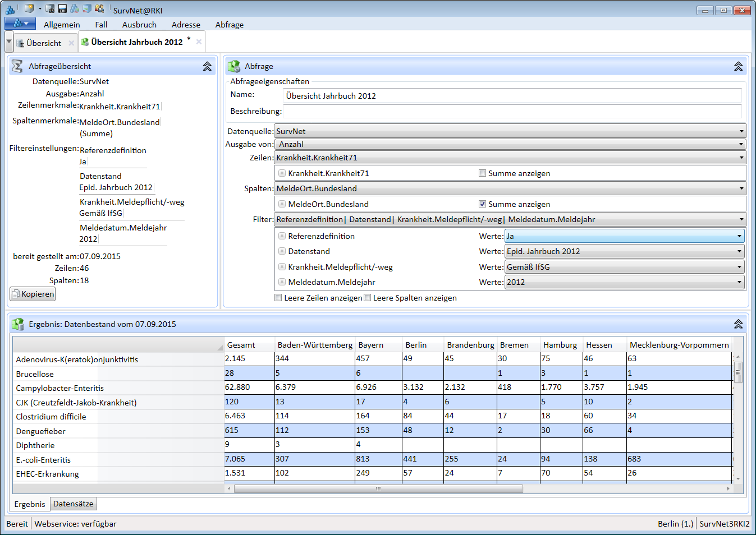Click the new record cube icon
The height and width of the screenshot is (535, 756).
[29, 9]
